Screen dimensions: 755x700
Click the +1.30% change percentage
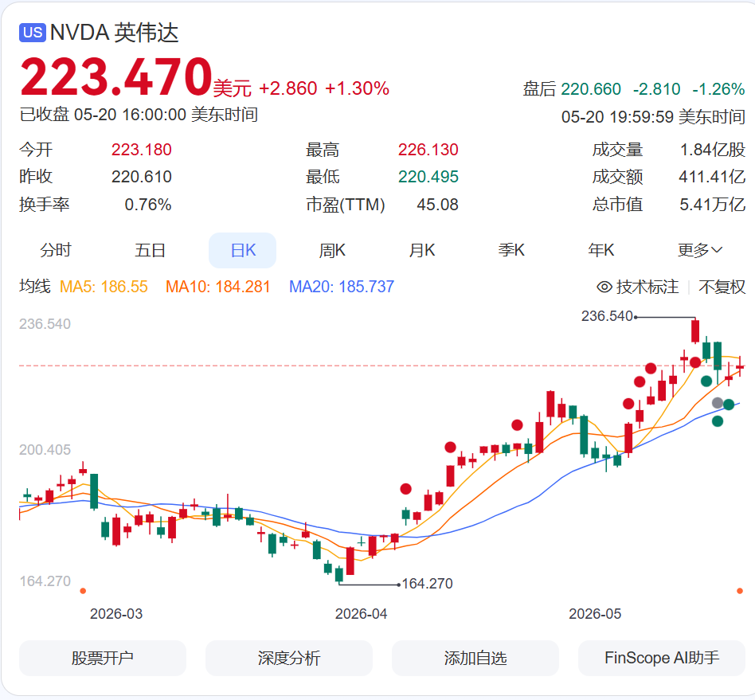(x=357, y=88)
